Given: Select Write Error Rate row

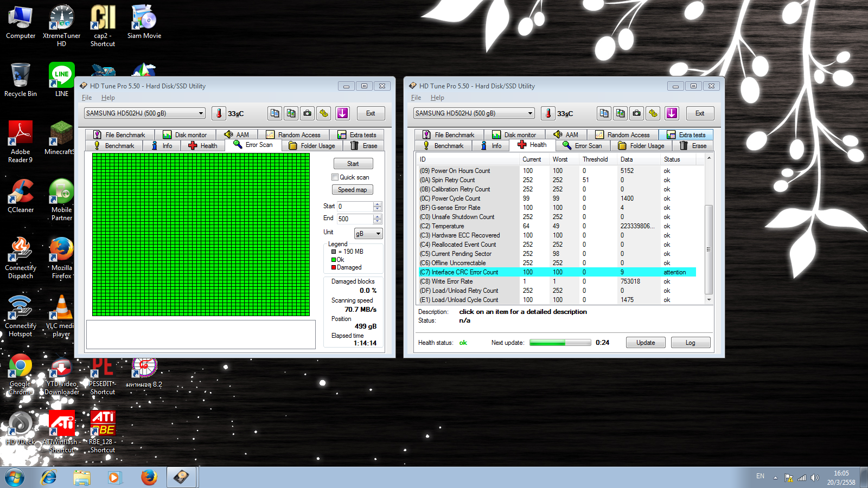Looking at the screenshot, I should click(557, 281).
